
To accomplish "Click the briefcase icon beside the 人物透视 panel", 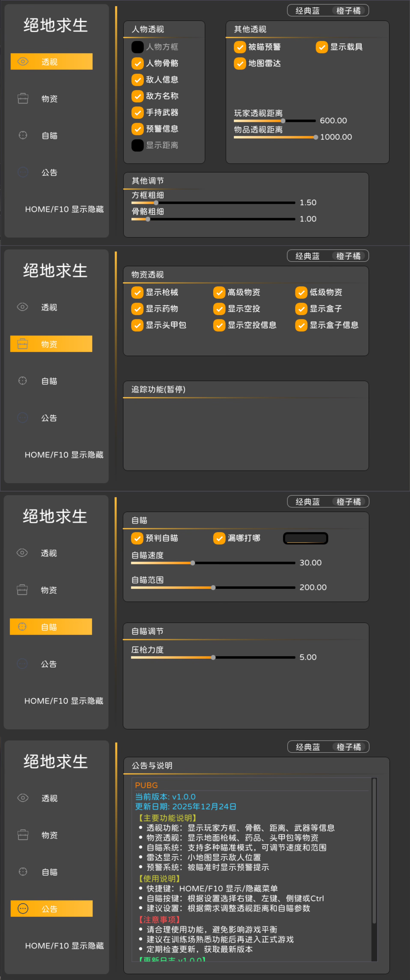I will (23, 98).
